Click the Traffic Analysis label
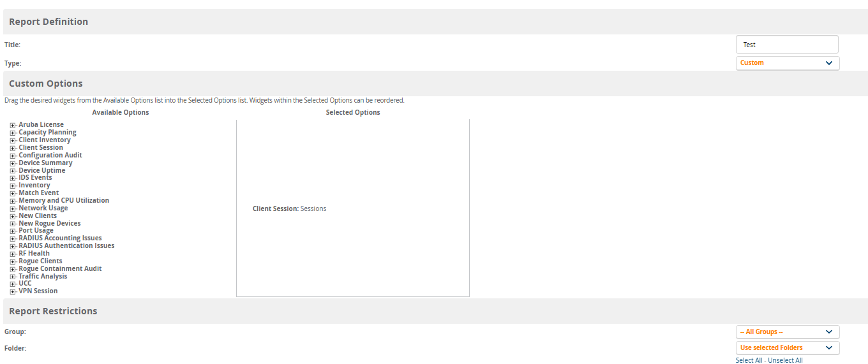Viewport: 868px width, 364px height. [x=43, y=276]
